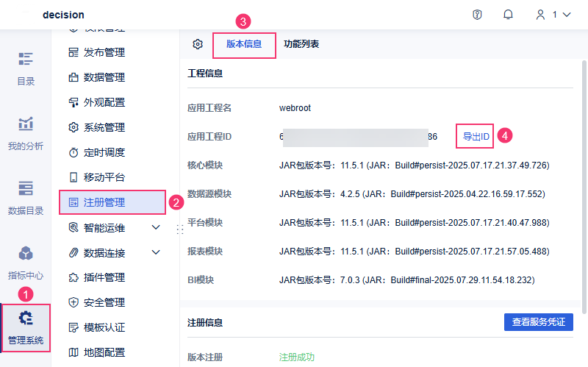Image resolution: width=588 pixels, height=367 pixels.
Task: Click the settings gear beside 版本信息
Action: coord(198,44)
